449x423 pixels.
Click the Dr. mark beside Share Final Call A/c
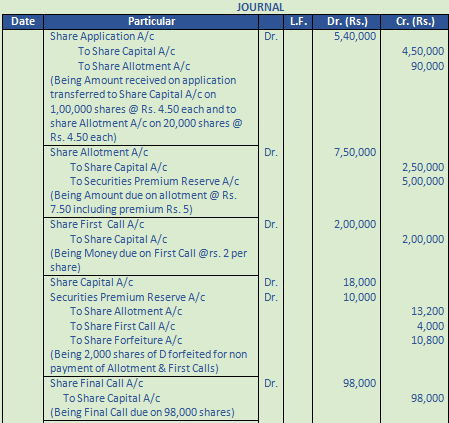click(271, 383)
